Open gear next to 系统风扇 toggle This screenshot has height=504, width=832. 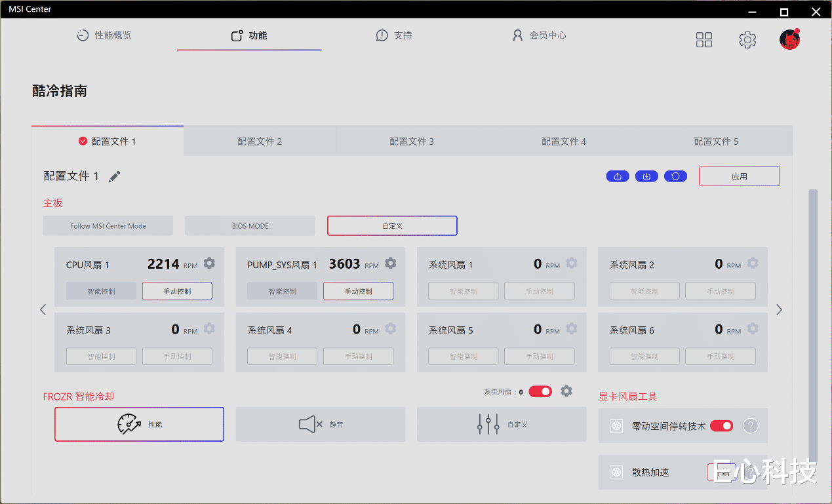tap(566, 391)
